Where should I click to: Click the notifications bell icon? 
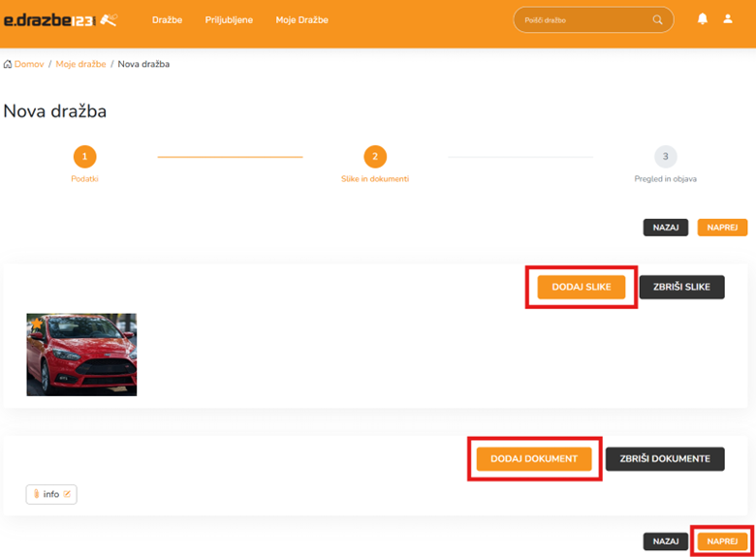point(703,19)
